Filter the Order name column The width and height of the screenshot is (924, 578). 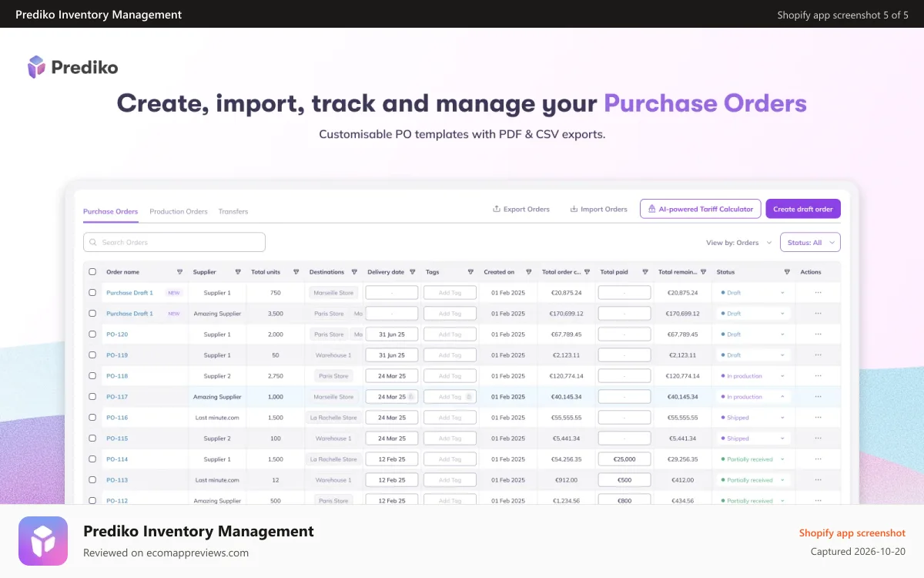click(180, 272)
